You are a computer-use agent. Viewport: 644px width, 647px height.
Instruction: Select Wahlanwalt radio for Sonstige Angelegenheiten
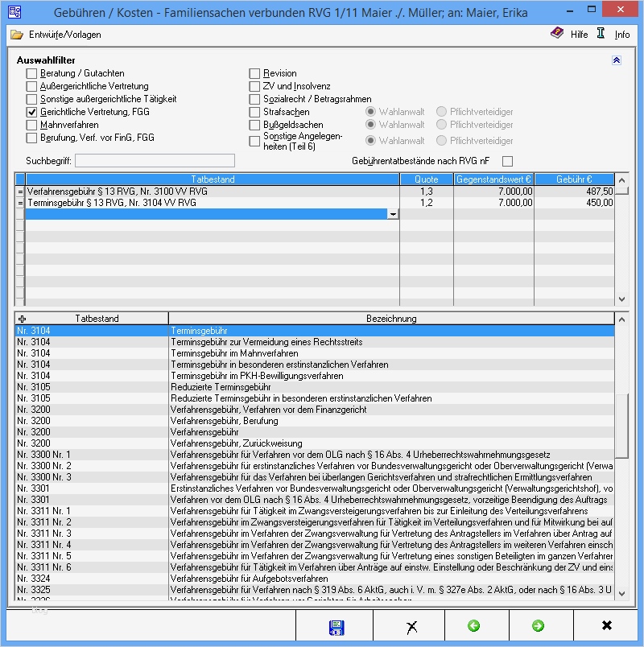(x=371, y=140)
